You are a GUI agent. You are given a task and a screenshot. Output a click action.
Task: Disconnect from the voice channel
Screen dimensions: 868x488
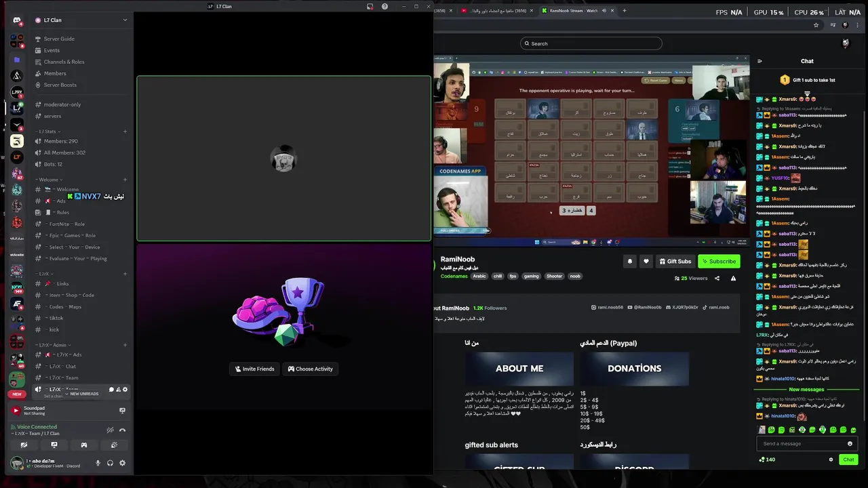pyautogui.click(x=122, y=430)
